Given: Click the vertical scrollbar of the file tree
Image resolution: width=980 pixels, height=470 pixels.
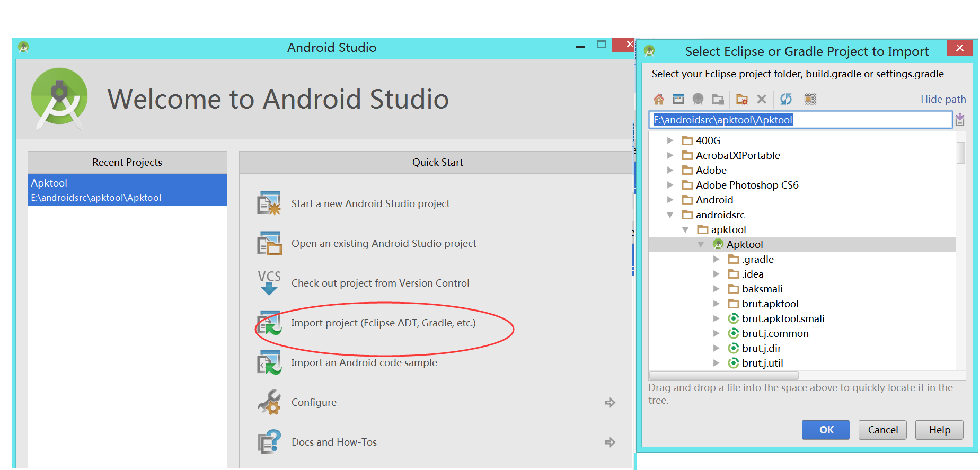Looking at the screenshot, I should tap(960, 153).
